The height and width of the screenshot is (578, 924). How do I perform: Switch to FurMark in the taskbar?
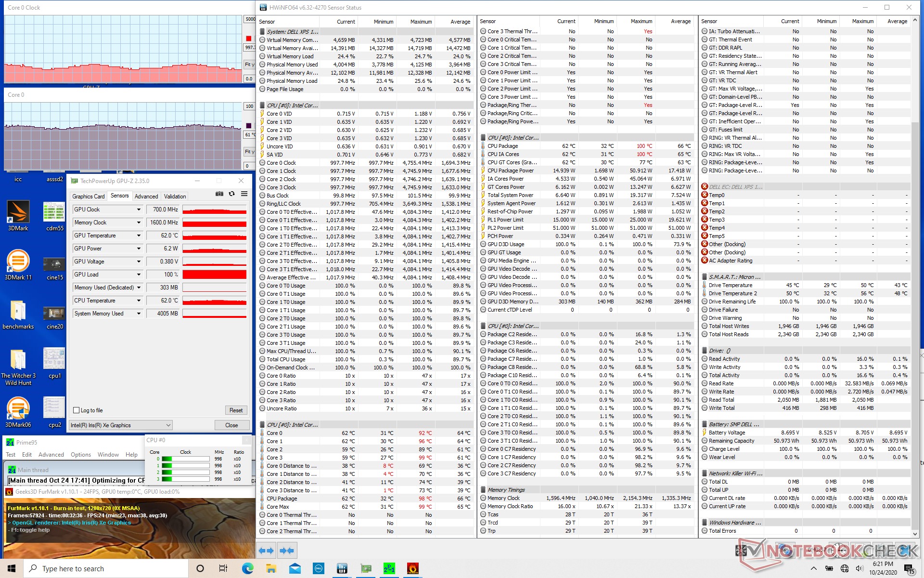tap(413, 568)
